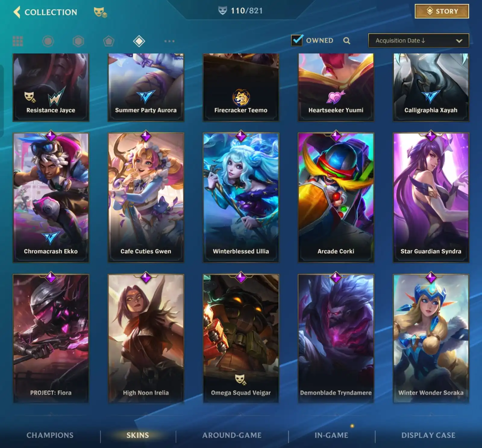Viewport: 482px width, 448px height.
Task: Filter skins by the hexagon rarity icon
Action: (78, 41)
